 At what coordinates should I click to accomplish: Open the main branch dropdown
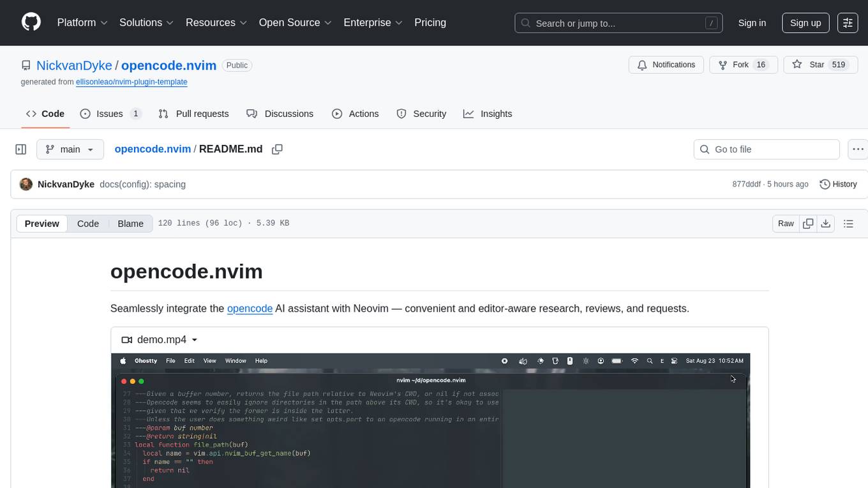point(70,149)
